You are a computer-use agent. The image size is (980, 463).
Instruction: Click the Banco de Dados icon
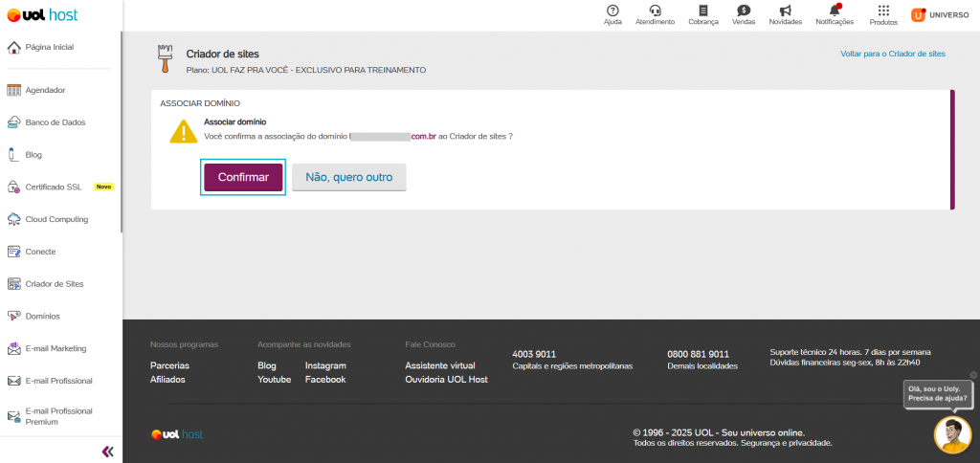[x=13, y=122]
